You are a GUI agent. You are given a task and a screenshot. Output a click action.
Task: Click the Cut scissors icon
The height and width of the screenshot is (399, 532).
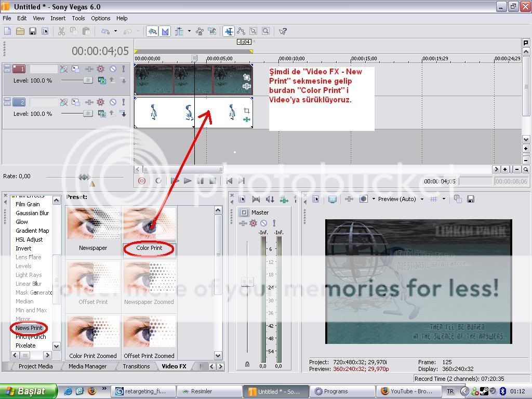click(x=61, y=32)
